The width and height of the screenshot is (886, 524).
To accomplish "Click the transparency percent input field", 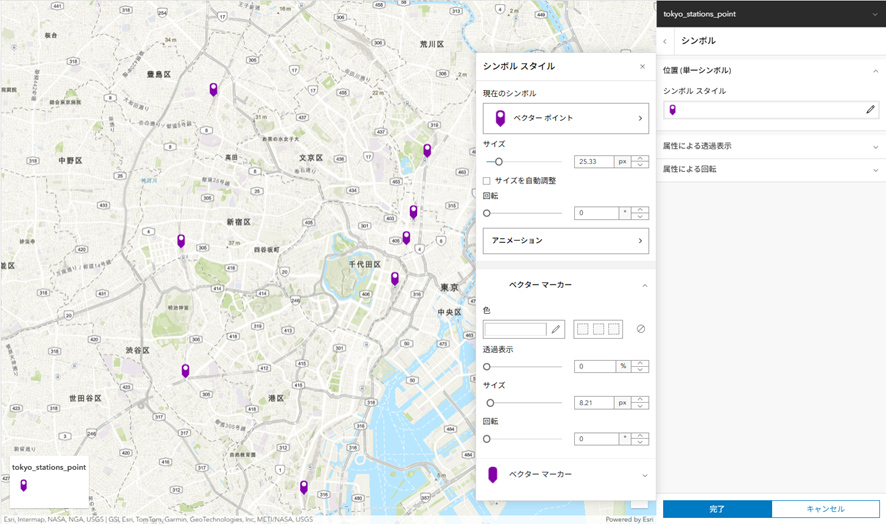I will coord(594,366).
